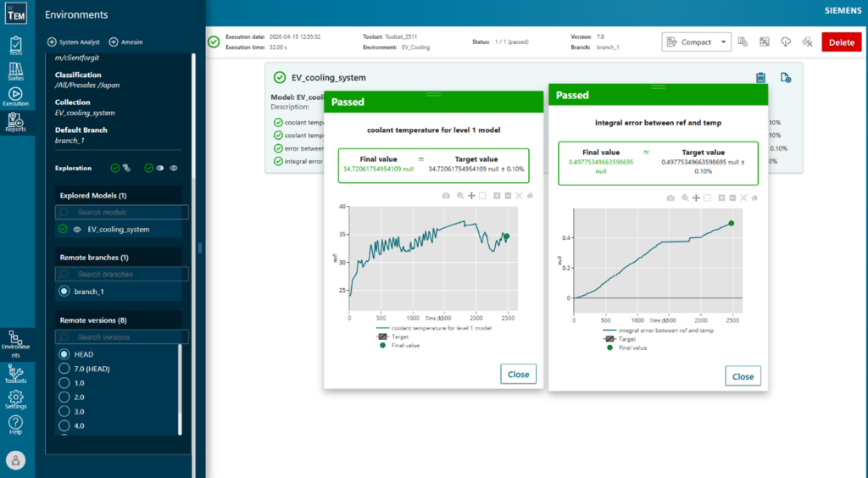Click the cloud download icon in toolbar
The height and width of the screenshot is (478, 868).
(x=786, y=42)
